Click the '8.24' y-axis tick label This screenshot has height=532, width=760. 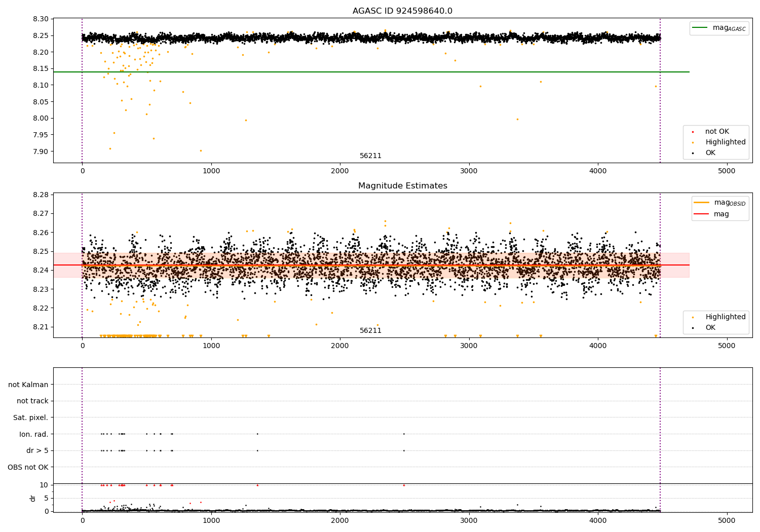(x=41, y=270)
